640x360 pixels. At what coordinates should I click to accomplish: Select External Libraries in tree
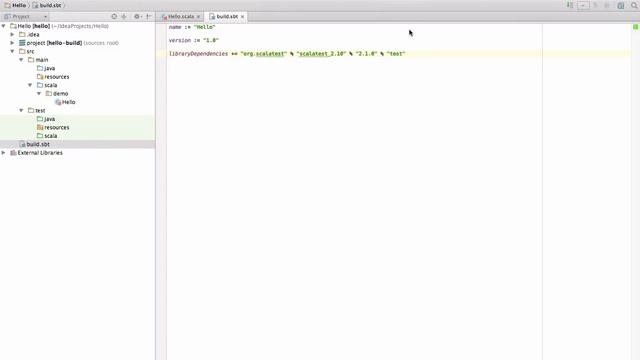[x=36, y=153]
